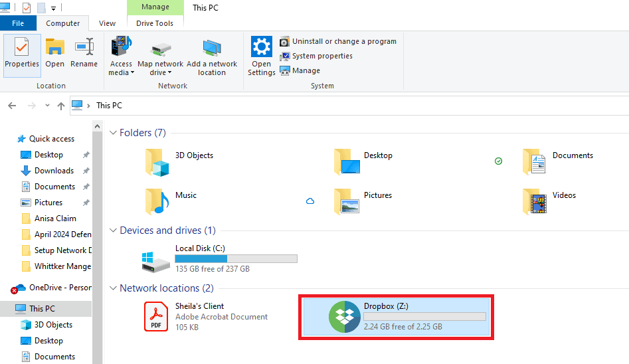Image resolution: width=629 pixels, height=364 pixels.
Task: Collapse the Network locations section
Action: (x=113, y=288)
